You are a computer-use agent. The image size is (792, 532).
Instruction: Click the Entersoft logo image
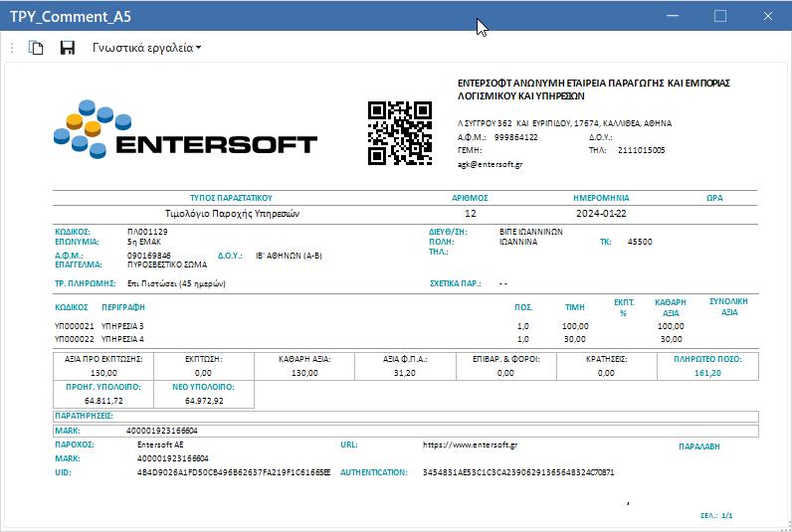tap(185, 129)
